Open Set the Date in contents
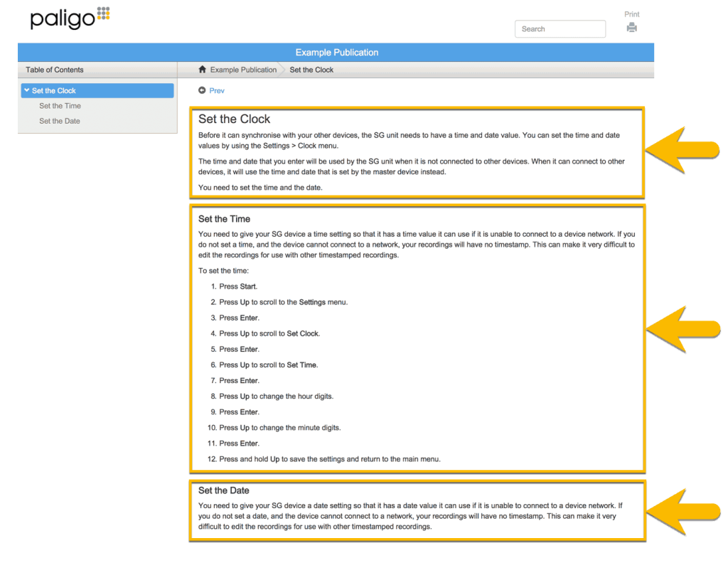Viewport: 728px width, 585px height. point(60,121)
